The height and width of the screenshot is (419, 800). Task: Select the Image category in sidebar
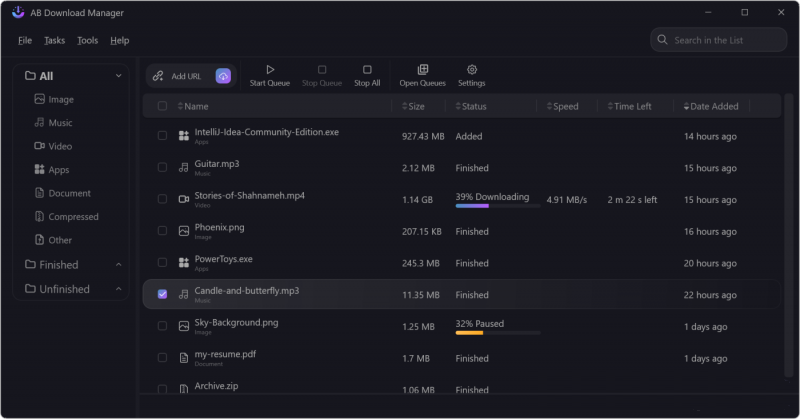[60, 100]
